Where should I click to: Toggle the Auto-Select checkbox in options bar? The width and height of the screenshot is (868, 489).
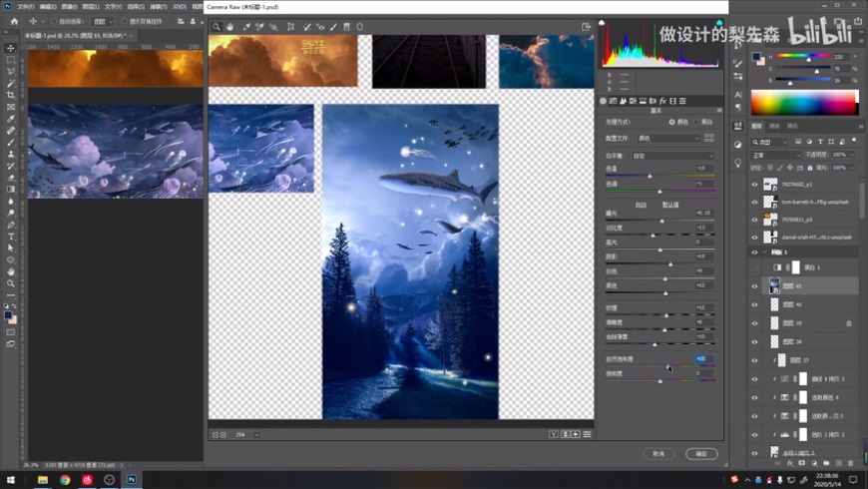point(54,21)
